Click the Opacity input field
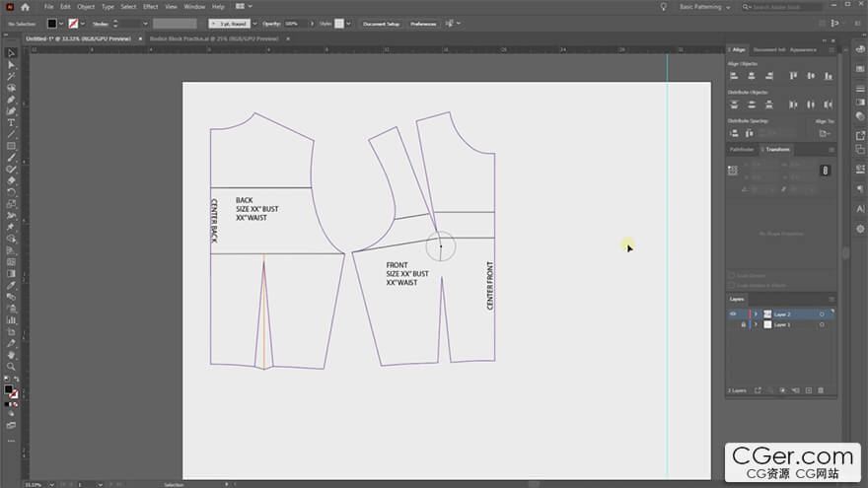The height and width of the screenshot is (488, 868). click(293, 23)
